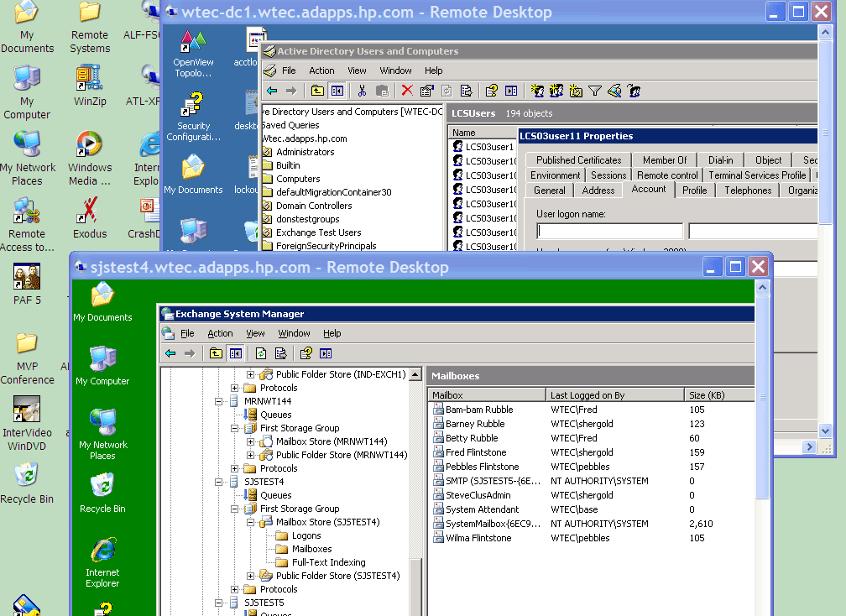Switch to the Telephones tab
Image resolution: width=846 pixels, height=616 pixels.
tap(748, 191)
